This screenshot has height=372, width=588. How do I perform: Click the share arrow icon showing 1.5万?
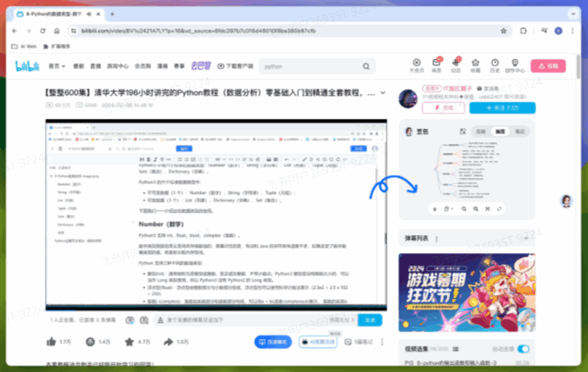point(168,342)
